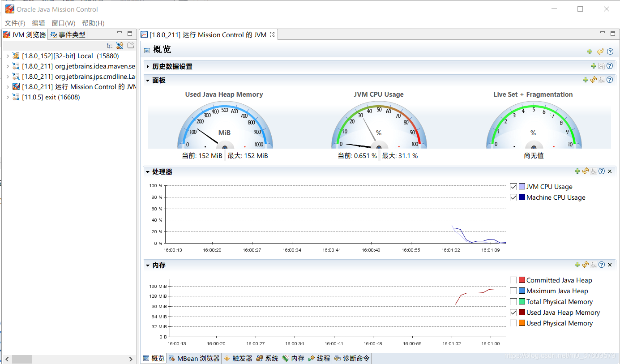Add attribute via plus in 内存 section

tap(577, 265)
